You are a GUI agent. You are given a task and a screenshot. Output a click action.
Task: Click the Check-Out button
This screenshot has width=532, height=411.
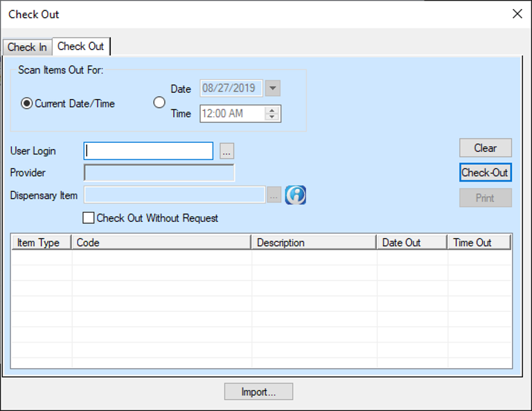click(x=485, y=173)
